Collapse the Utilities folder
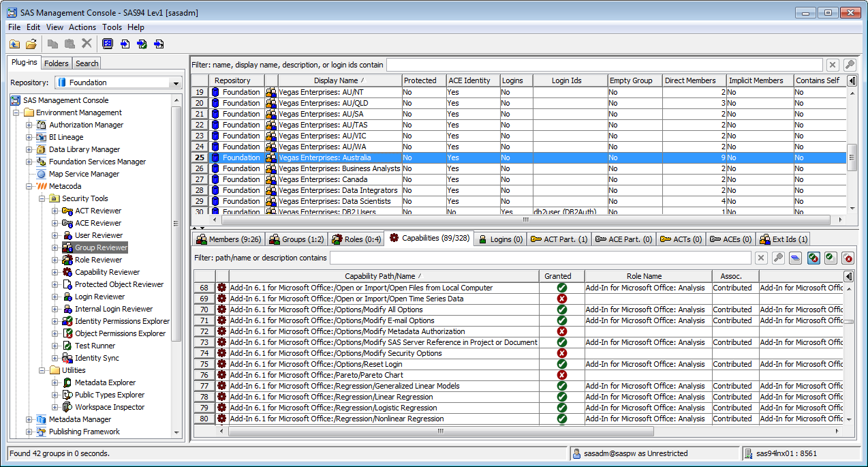Viewport: 868px width, 467px height. pyautogui.click(x=42, y=370)
